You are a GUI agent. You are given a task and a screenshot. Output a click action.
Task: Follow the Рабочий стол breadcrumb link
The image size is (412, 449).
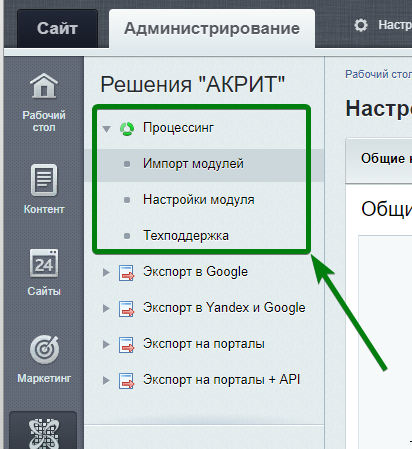click(378, 74)
